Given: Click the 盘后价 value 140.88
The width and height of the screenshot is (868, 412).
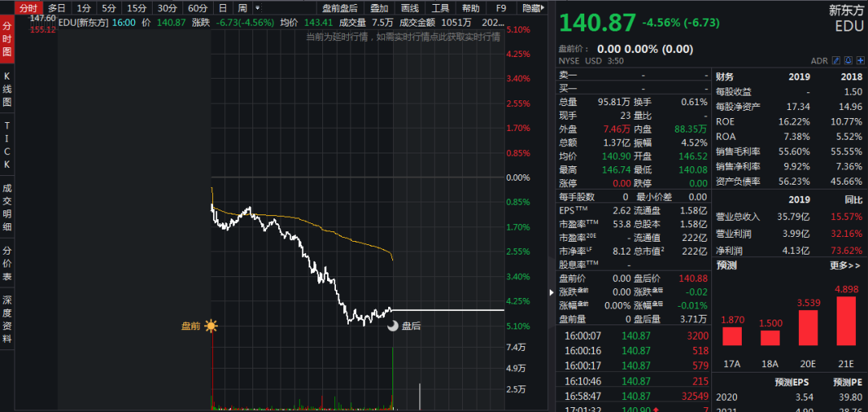Looking at the screenshot, I should [693, 278].
